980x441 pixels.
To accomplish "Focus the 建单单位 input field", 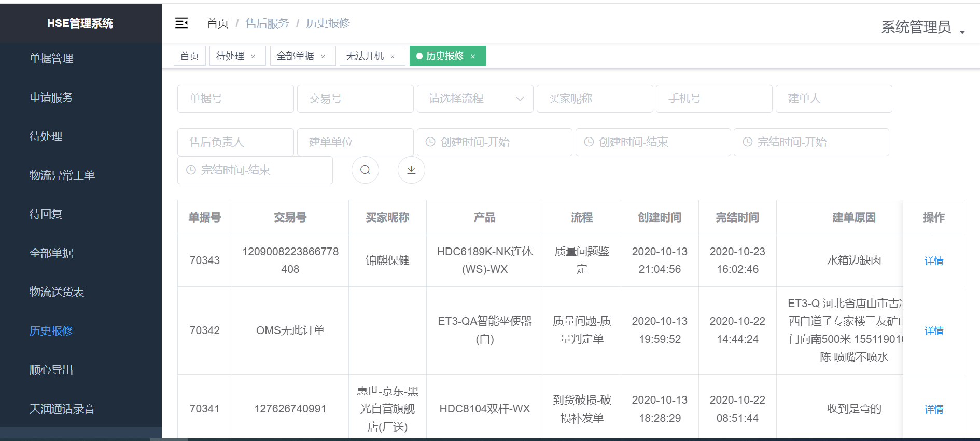I will click(355, 142).
